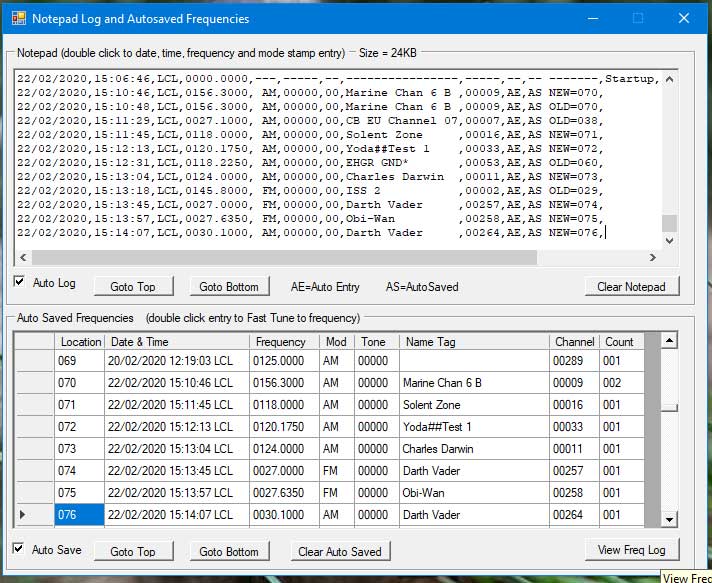The width and height of the screenshot is (712, 583).
Task: Click notepad vertical scrollbar up arrow
Action: [x=669, y=79]
